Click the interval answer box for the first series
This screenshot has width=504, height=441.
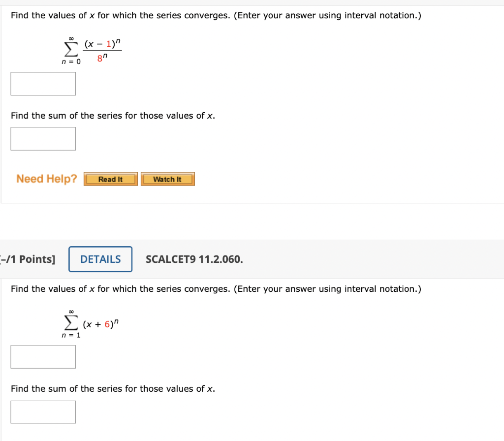(43, 83)
